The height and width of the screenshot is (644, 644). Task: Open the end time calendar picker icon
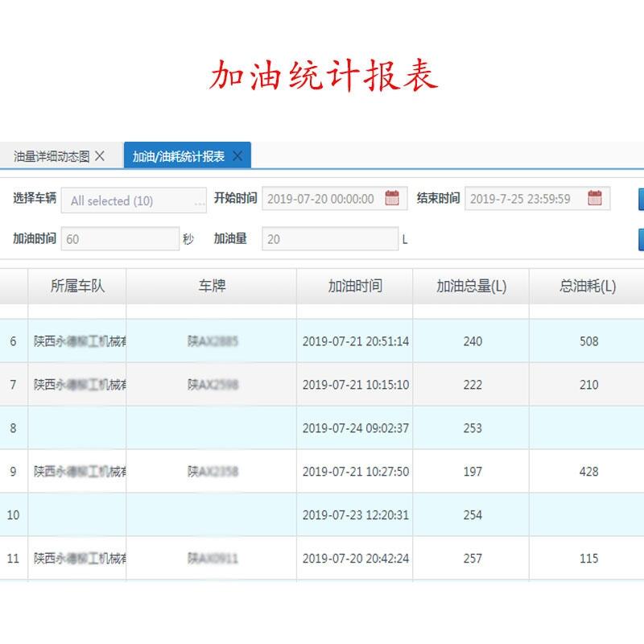(595, 199)
